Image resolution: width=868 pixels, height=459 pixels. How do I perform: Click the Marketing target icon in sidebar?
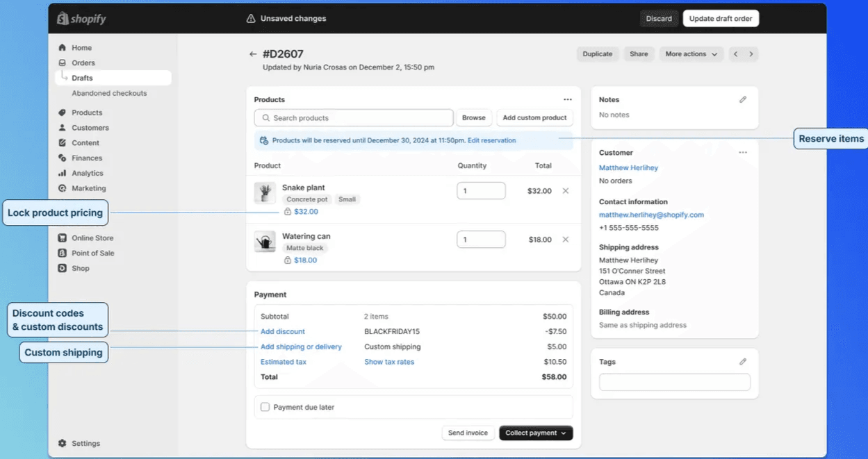[63, 188]
